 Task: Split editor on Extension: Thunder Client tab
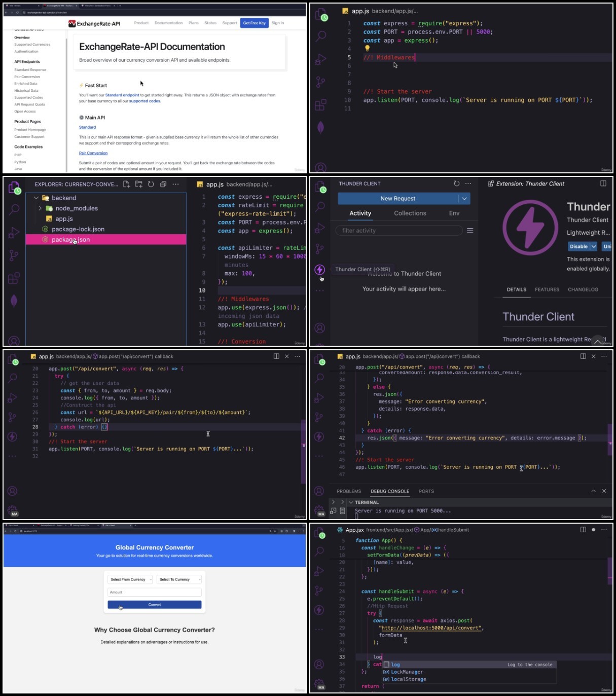tap(603, 184)
